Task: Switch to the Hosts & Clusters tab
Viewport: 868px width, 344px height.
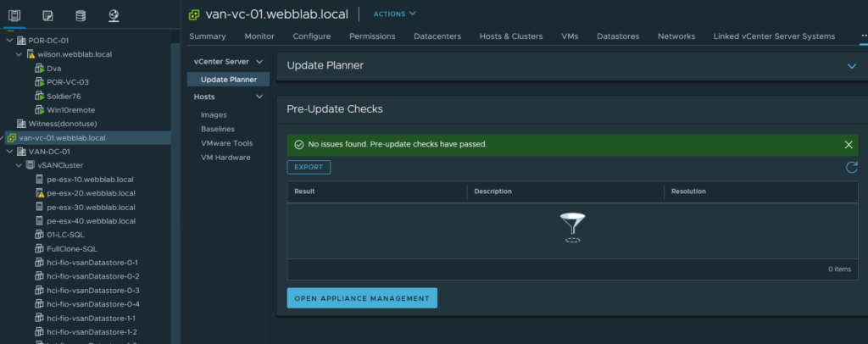Action: pos(511,36)
